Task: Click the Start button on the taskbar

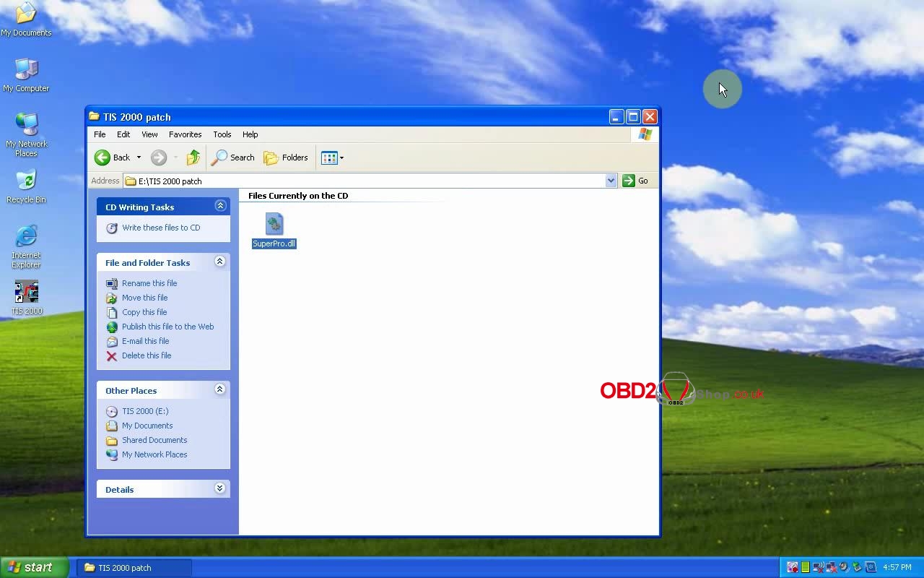Action: click(x=32, y=567)
